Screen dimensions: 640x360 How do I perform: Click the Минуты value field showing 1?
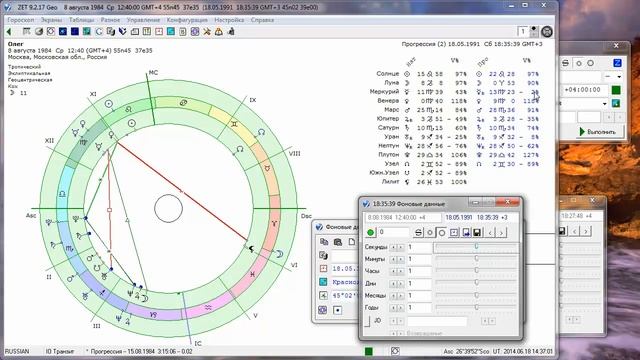click(419, 259)
